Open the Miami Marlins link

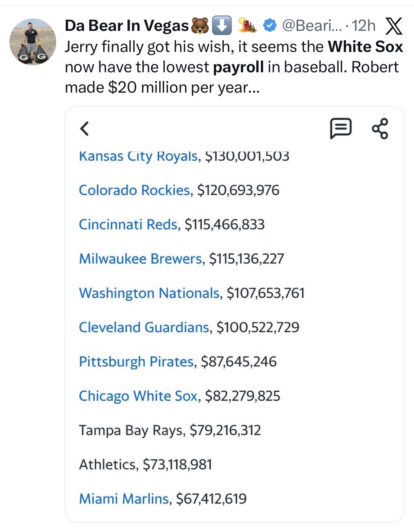pos(124,499)
